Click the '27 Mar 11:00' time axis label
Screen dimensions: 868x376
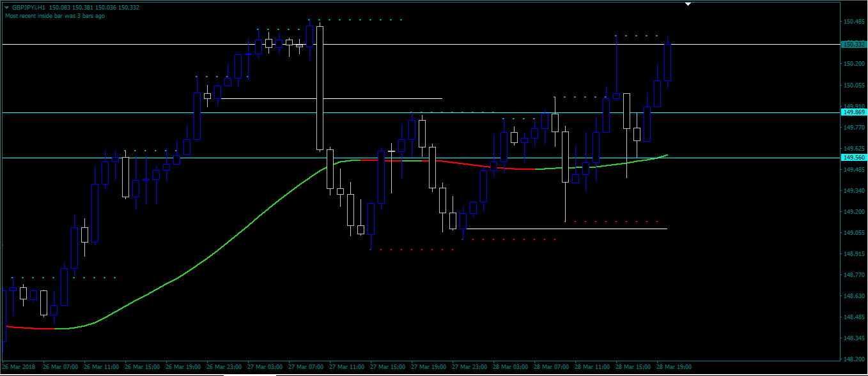click(x=347, y=367)
